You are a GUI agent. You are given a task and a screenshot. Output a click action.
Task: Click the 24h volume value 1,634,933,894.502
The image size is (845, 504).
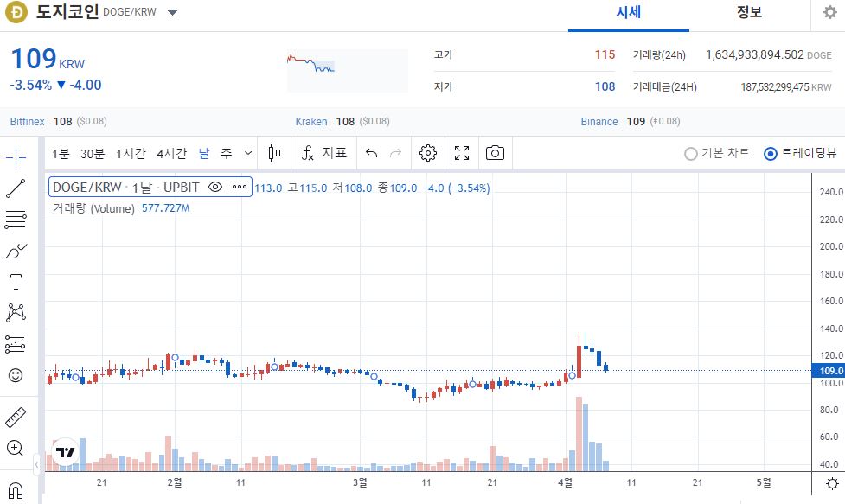[754, 55]
